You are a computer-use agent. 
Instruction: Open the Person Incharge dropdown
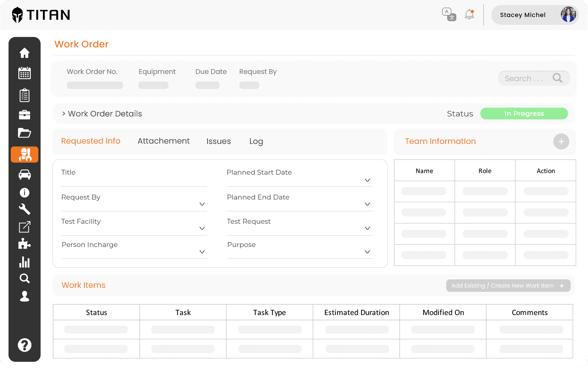[x=202, y=252]
